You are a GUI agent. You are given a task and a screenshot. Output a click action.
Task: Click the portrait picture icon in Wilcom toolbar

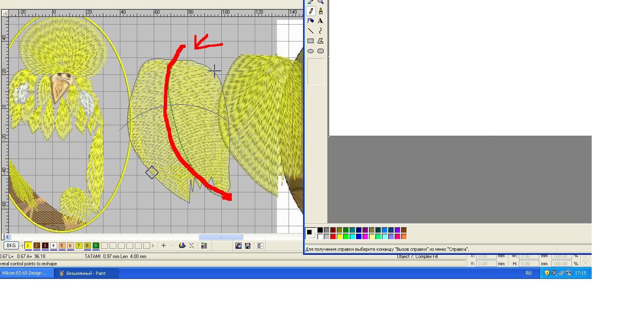(x=238, y=246)
